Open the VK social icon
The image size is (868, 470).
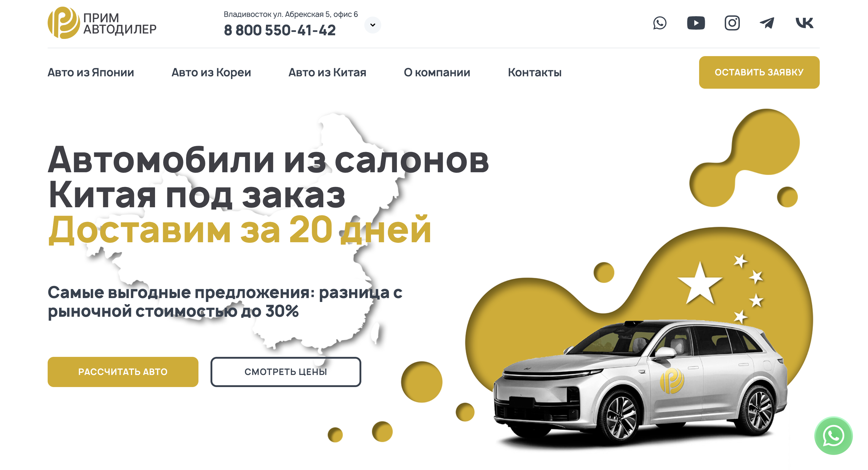point(804,23)
